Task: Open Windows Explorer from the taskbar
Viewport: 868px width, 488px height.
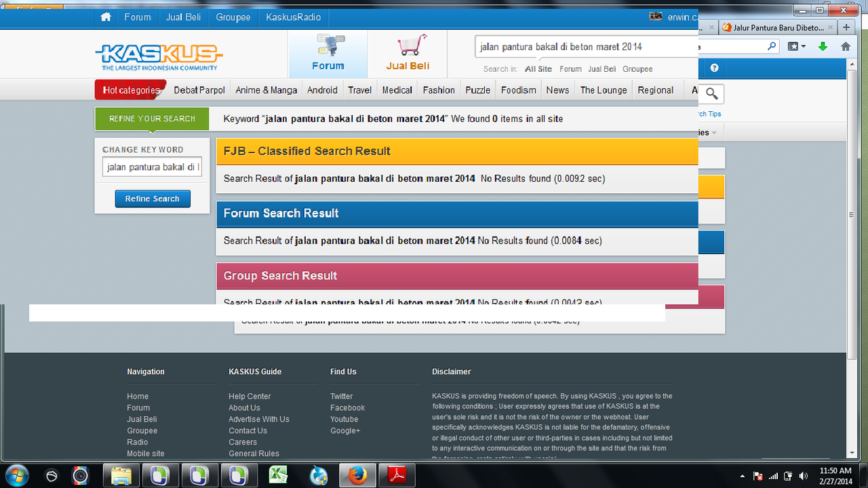Action: pyautogui.click(x=121, y=476)
